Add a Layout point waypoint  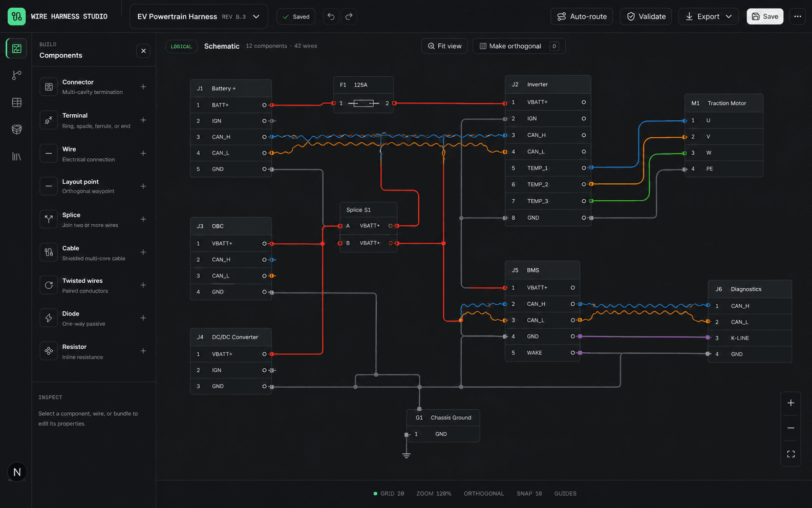[143, 186]
